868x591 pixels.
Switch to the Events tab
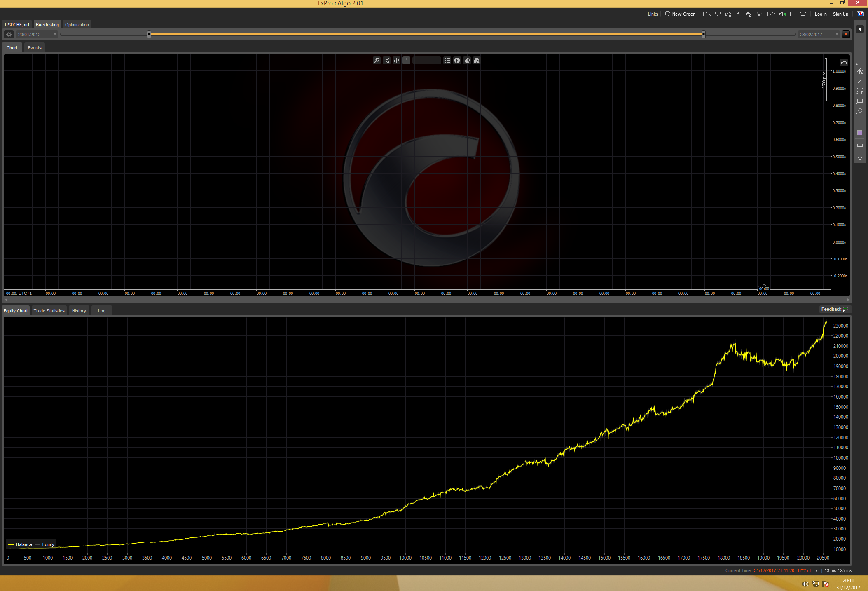(35, 48)
